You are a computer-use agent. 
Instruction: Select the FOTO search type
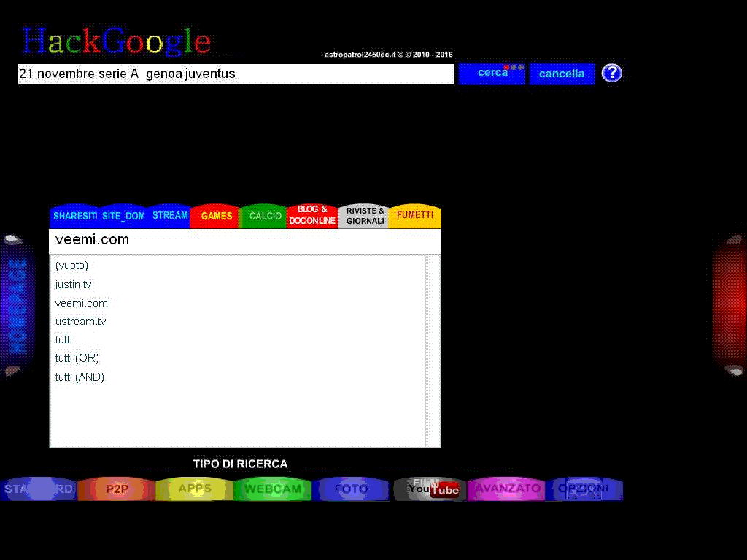[x=351, y=489]
